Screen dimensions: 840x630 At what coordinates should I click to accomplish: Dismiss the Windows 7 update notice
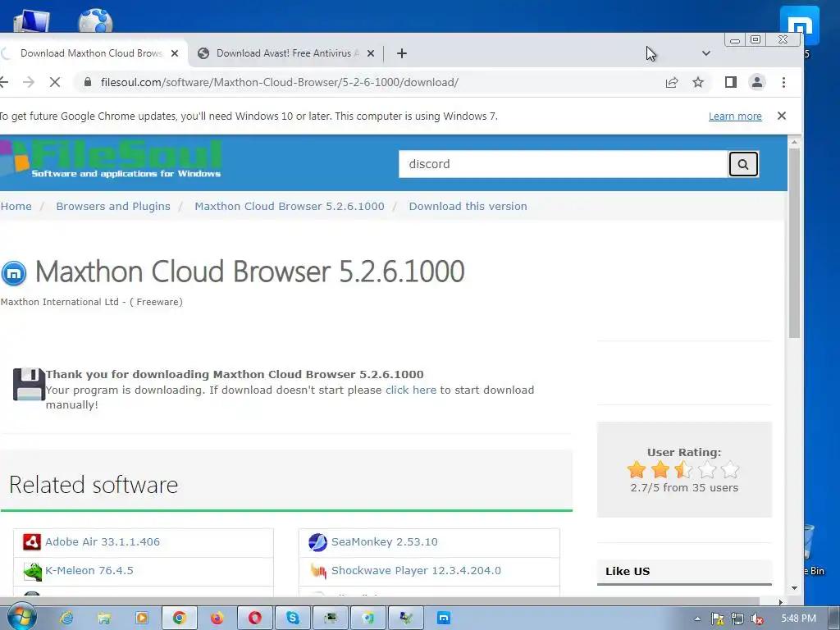[782, 116]
